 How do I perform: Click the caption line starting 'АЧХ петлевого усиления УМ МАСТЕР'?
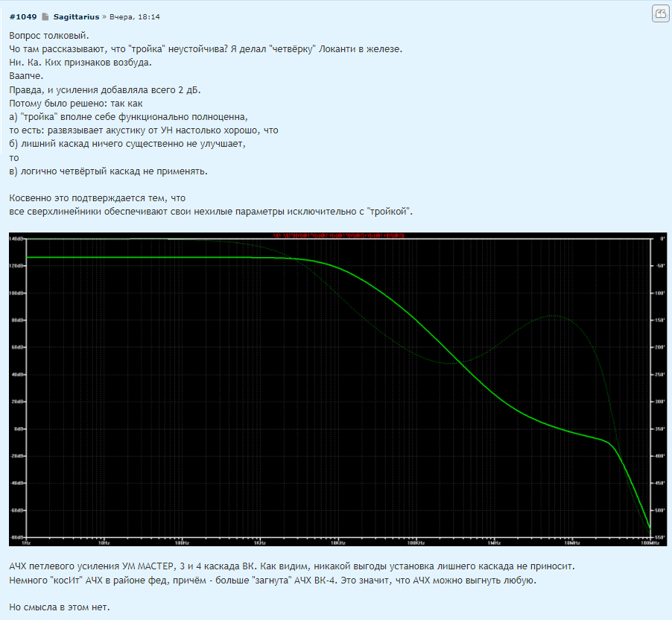coord(291,566)
